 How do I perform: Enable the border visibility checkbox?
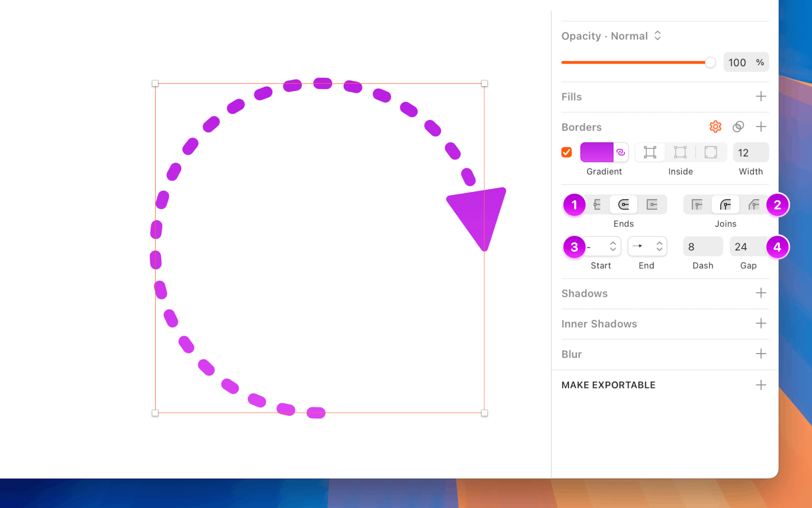click(x=566, y=152)
